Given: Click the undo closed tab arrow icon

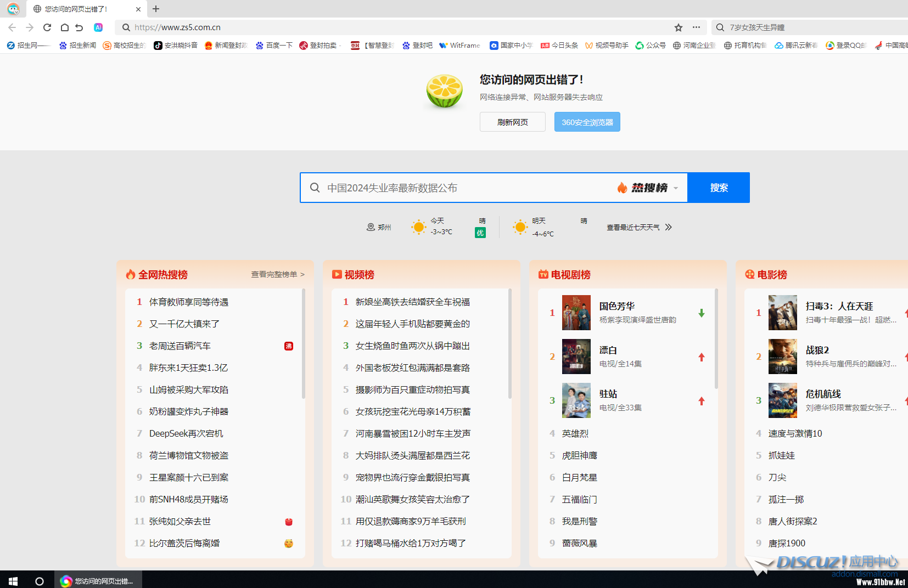Looking at the screenshot, I should pos(80,27).
